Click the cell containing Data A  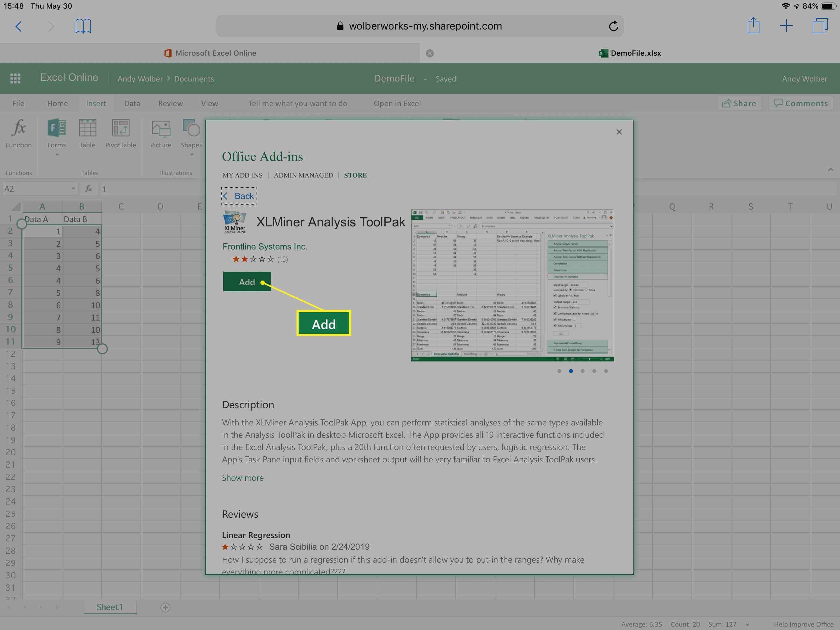point(42,219)
